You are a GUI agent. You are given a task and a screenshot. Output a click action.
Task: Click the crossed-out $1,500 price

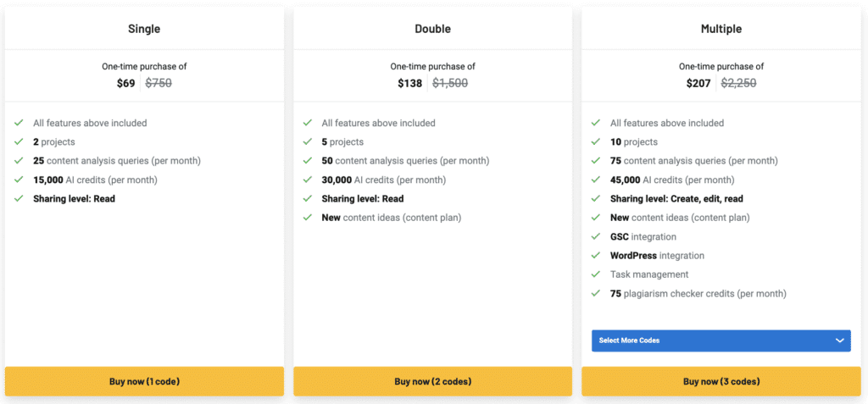tap(450, 83)
